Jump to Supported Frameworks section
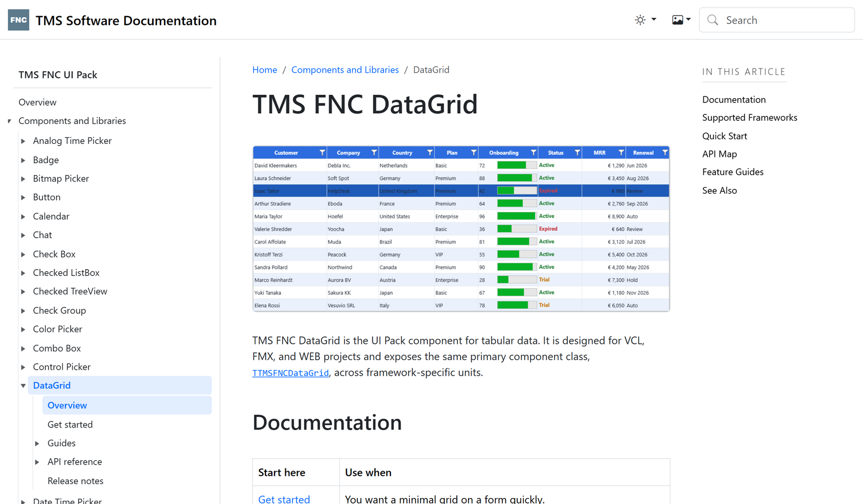The image size is (863, 504). (750, 118)
